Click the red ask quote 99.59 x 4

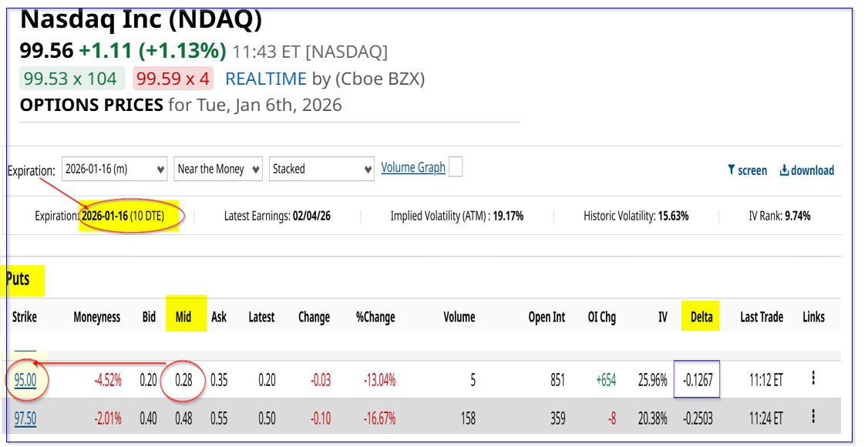[173, 79]
